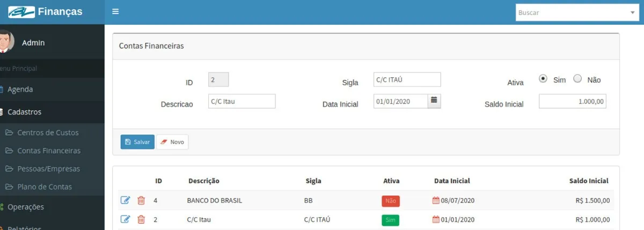The image size is (644, 230).
Task: Click the Pessoas/Empresas folder icon
Action: [x=9, y=169]
